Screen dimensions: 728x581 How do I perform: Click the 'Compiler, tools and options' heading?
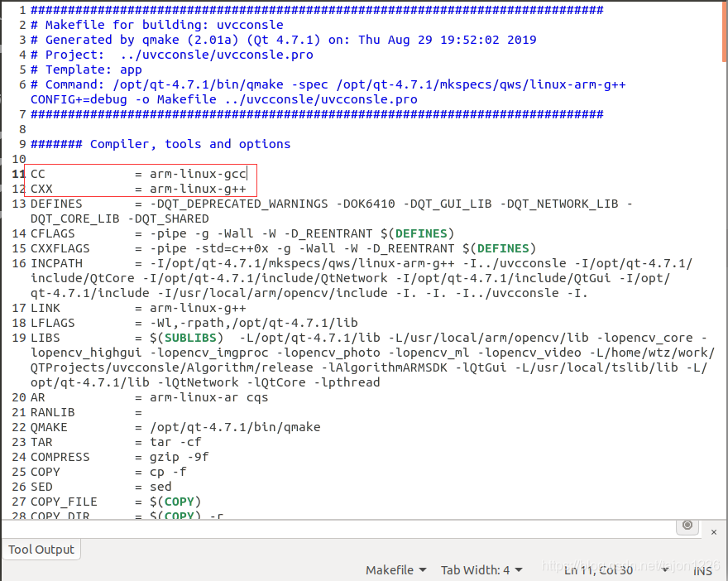point(190,144)
